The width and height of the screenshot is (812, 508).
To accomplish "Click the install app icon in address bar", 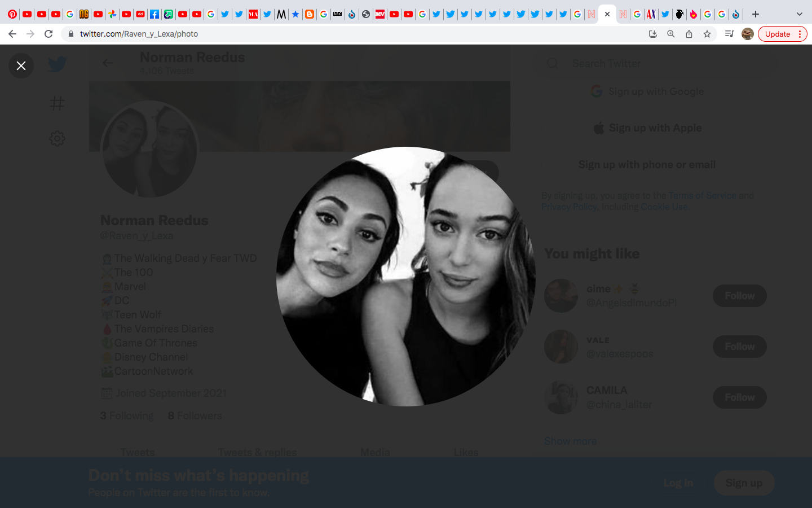I will (653, 34).
